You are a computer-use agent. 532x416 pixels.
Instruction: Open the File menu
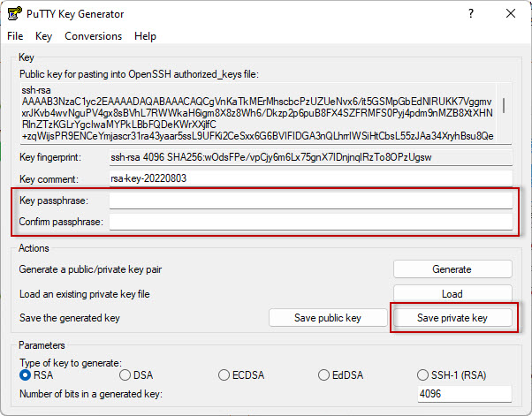[15, 36]
